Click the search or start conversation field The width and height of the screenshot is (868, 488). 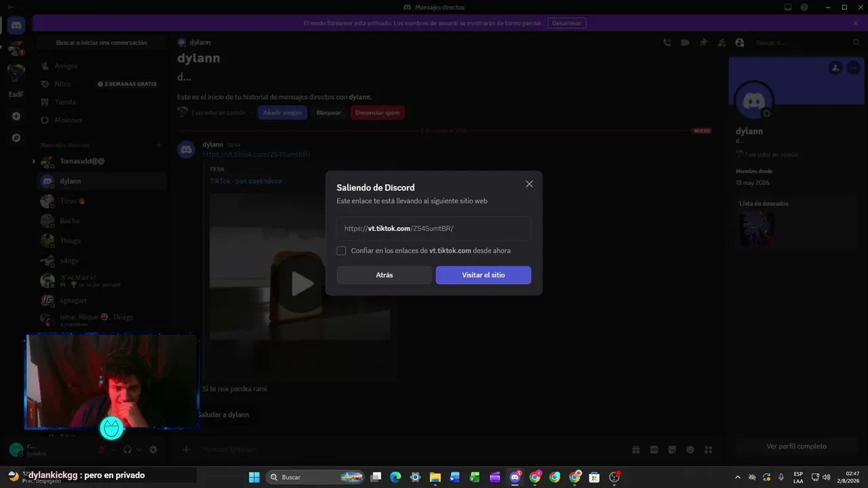pyautogui.click(x=102, y=43)
